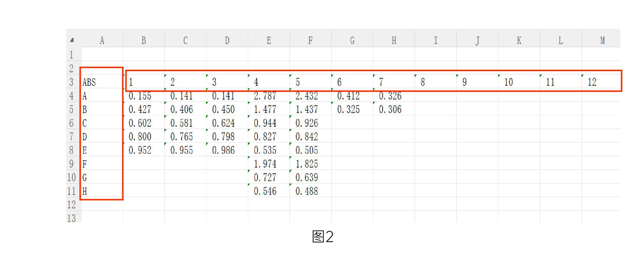Click cell containing 1.437
The height and width of the screenshot is (273, 644).
[x=311, y=109]
